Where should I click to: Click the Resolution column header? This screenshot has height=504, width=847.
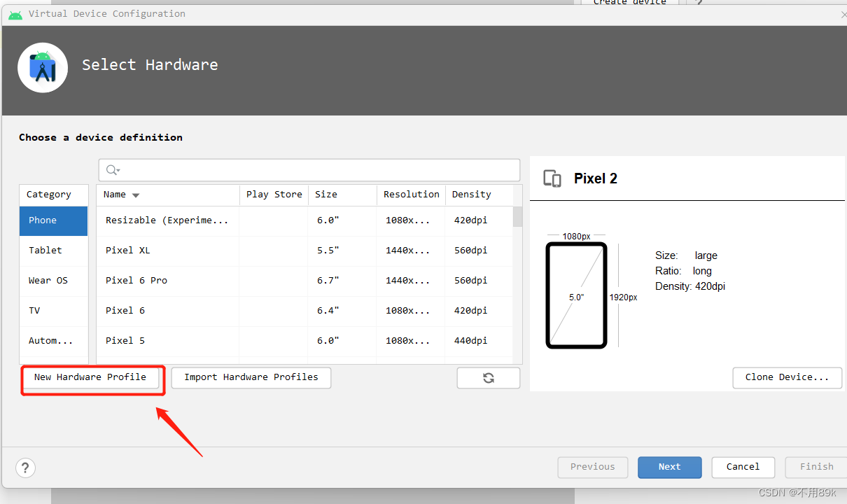coord(411,195)
